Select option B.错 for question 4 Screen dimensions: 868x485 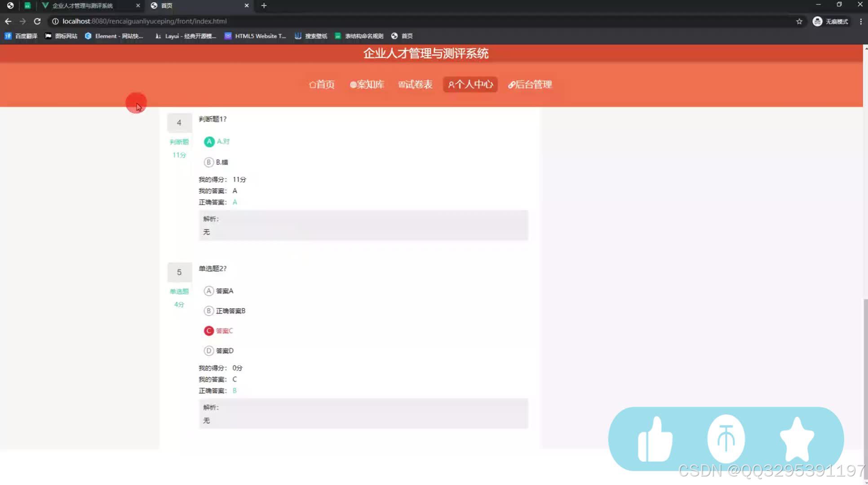[x=216, y=162]
